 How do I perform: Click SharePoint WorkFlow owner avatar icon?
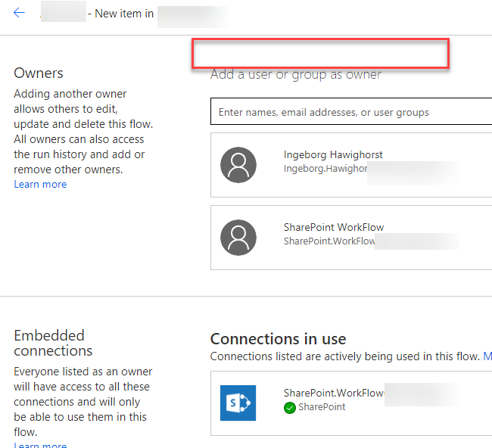coord(238,238)
